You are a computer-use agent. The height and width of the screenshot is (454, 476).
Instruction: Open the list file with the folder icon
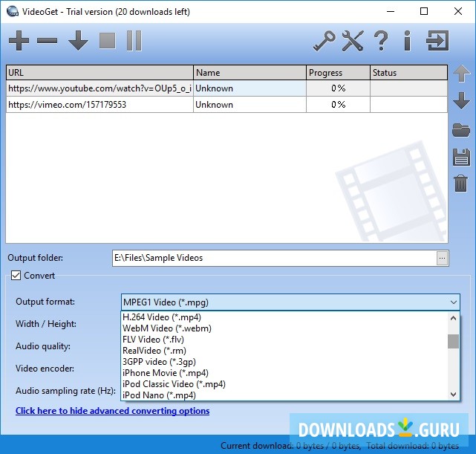[461, 130]
